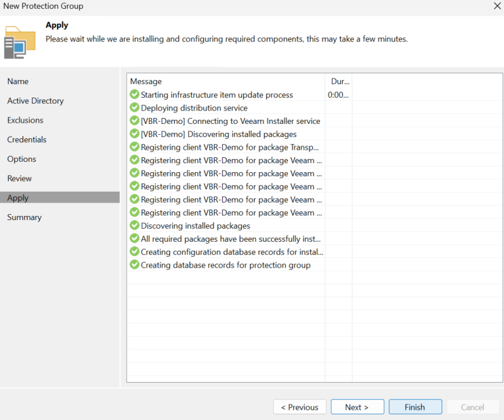This screenshot has width=504, height=420.
Task: Click success icon beside Starting infrastructure item update
Action: 134,94
